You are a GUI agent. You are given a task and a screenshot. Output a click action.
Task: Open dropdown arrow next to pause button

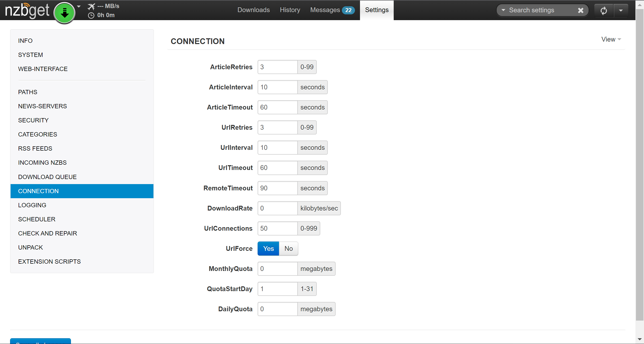point(79,7)
